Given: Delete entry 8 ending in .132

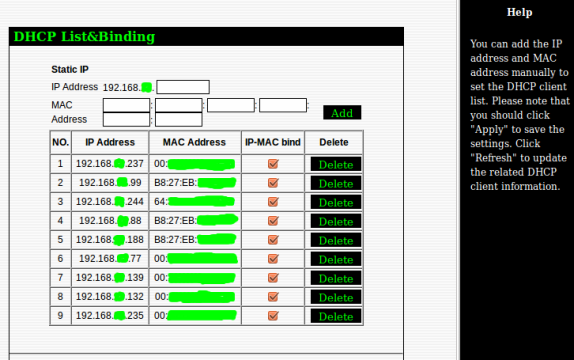Looking at the screenshot, I should click(336, 297).
